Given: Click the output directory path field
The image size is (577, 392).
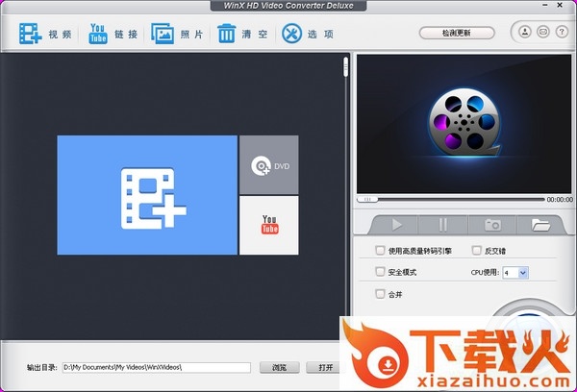Looking at the screenshot, I should pos(157,367).
